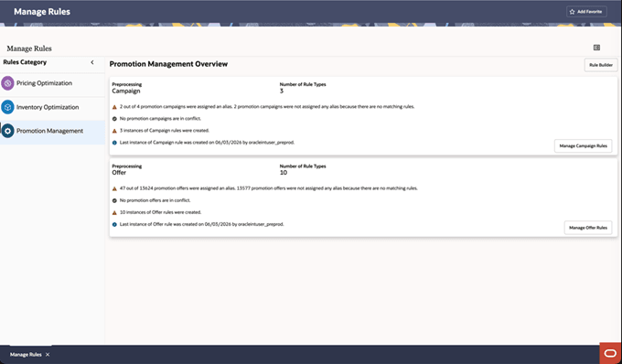The image size is (622, 364).
Task: Click the 'Rules Category' panel header
Action: (25, 62)
